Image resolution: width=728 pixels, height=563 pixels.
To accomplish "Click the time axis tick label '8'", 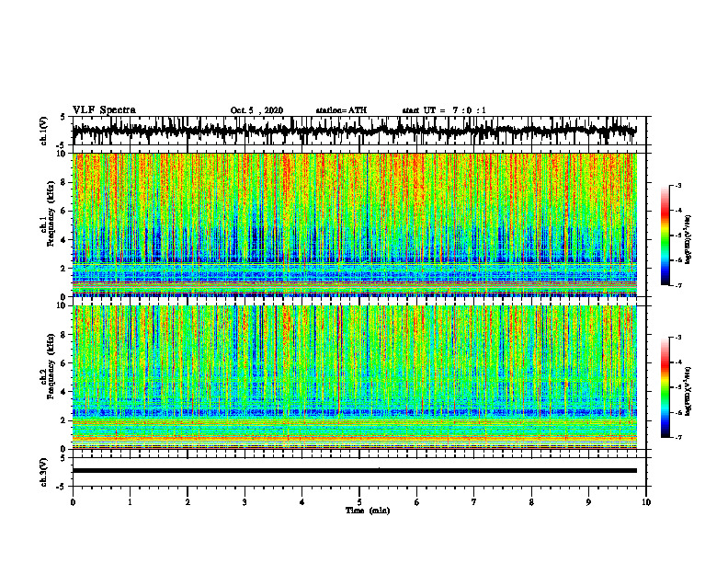I will [531, 502].
